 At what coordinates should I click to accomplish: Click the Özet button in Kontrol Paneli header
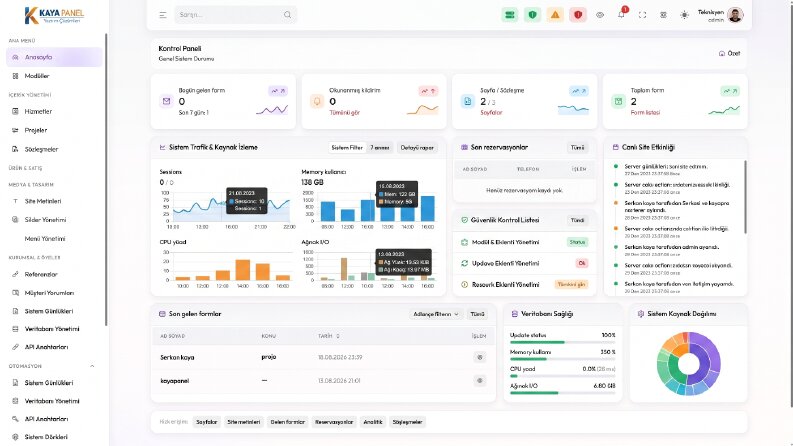tap(729, 53)
